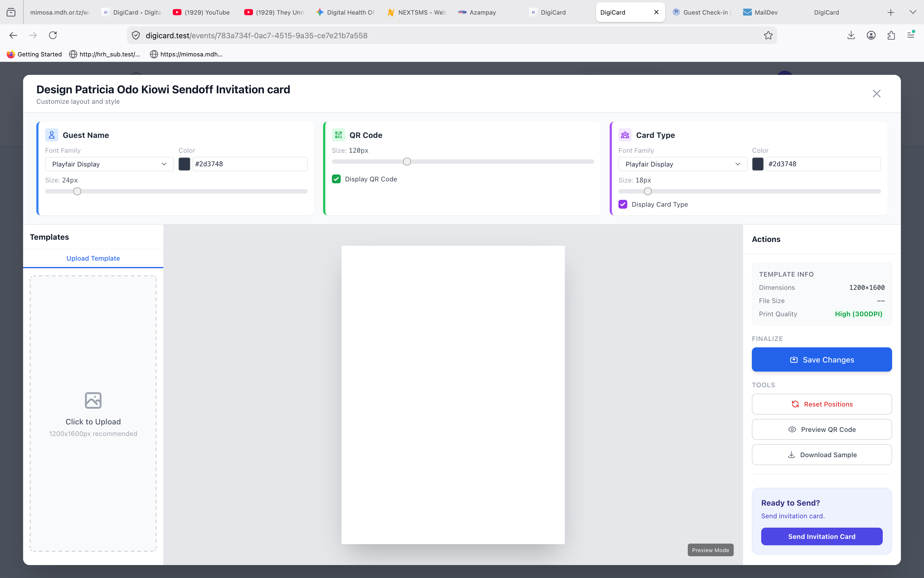The image size is (924, 578).
Task: Click the blank card preview canvas
Action: pyautogui.click(x=453, y=394)
